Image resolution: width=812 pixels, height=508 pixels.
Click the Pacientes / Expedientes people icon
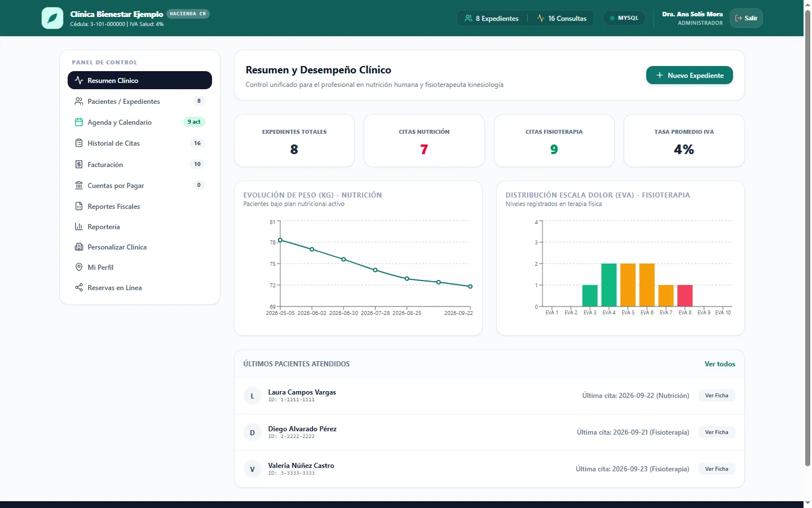(x=79, y=101)
